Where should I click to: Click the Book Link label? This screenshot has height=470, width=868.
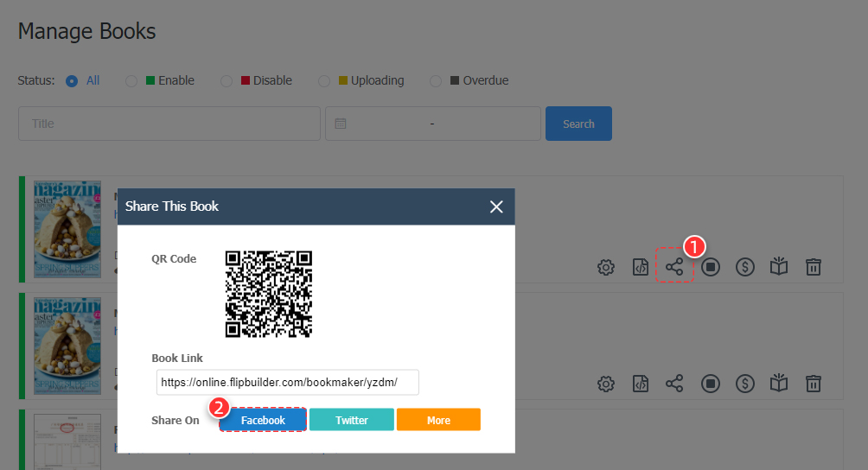point(177,359)
